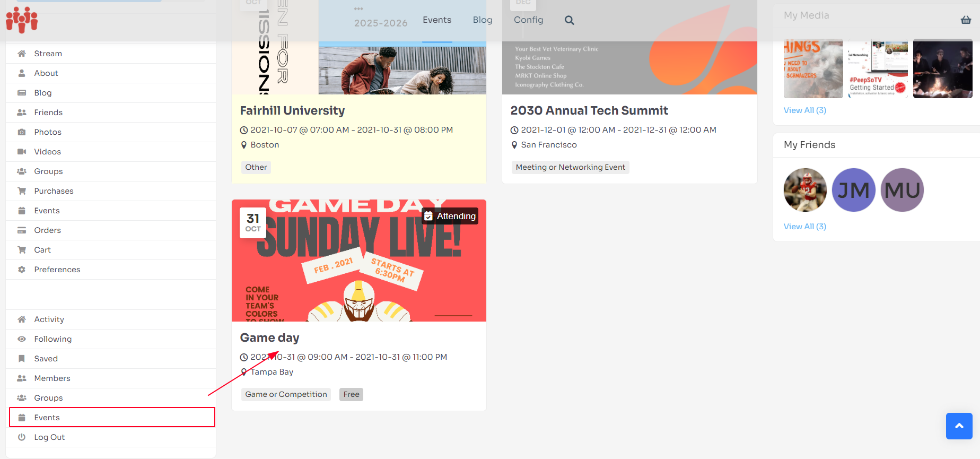Click the Orders card icon
This screenshot has width=980, height=459.
coord(22,230)
